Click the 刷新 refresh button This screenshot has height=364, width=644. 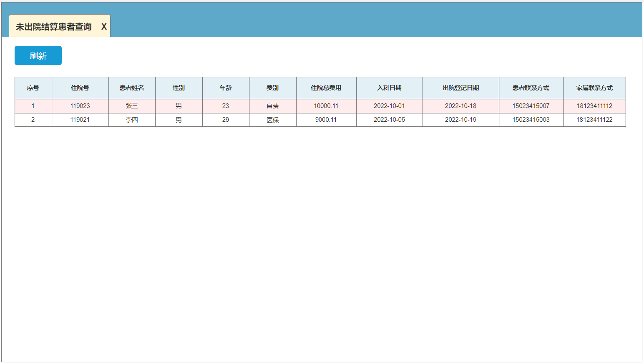click(38, 55)
